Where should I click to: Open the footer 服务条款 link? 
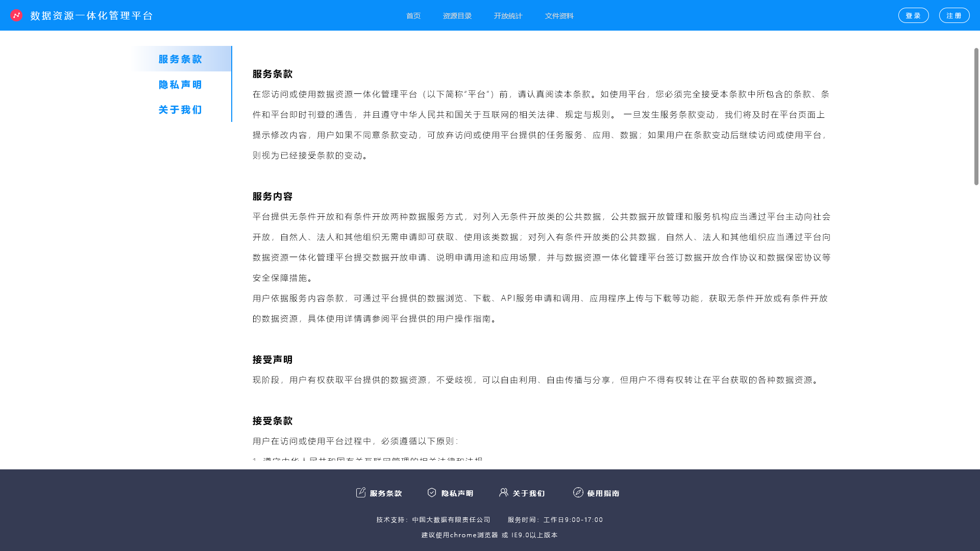click(x=386, y=493)
